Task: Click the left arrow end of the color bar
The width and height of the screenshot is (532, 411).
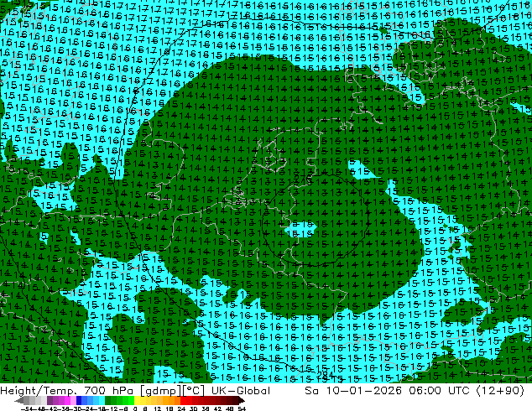Action: click(19, 400)
